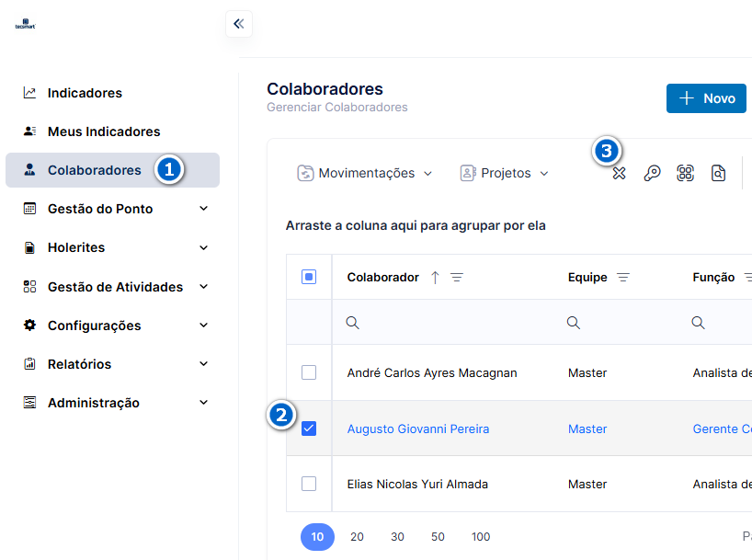Click Master cell in Augusto row
This screenshot has height=560, width=752.
(587, 429)
